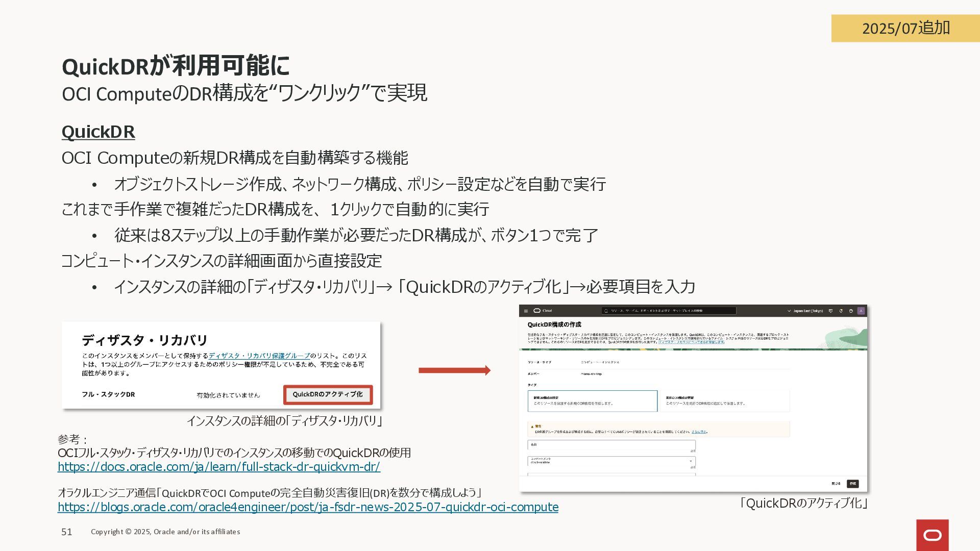Click the underlined 'QuickDR' heading

click(x=99, y=132)
